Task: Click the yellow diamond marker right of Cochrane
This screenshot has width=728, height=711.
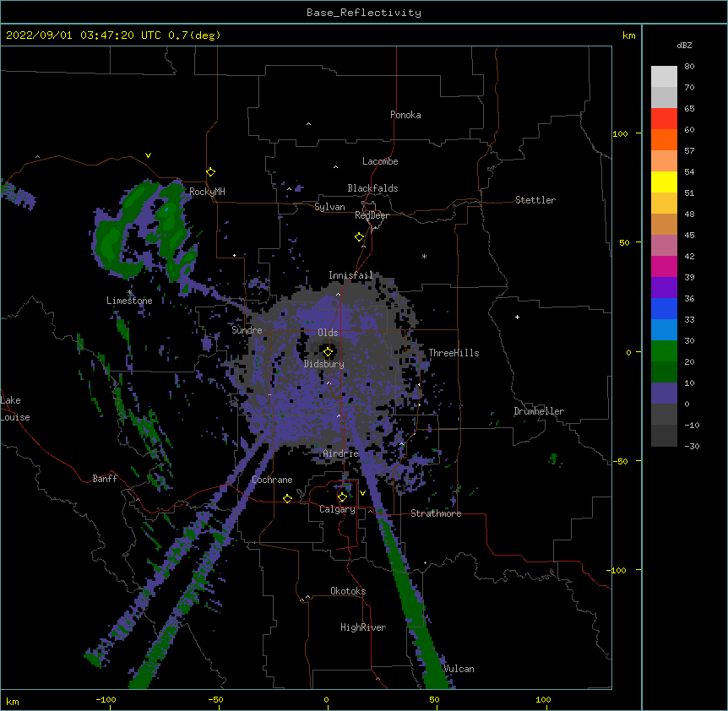Action: [x=287, y=498]
